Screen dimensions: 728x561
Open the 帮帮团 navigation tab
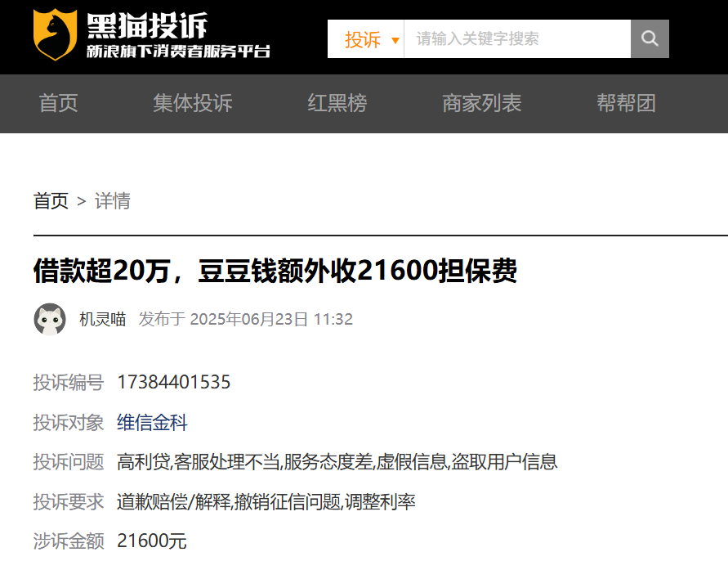[x=626, y=103]
